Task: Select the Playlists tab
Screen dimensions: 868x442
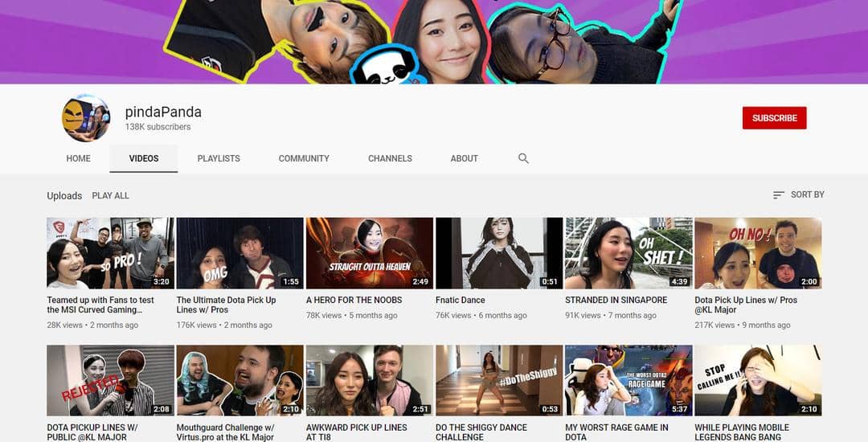Action: pyautogui.click(x=219, y=158)
